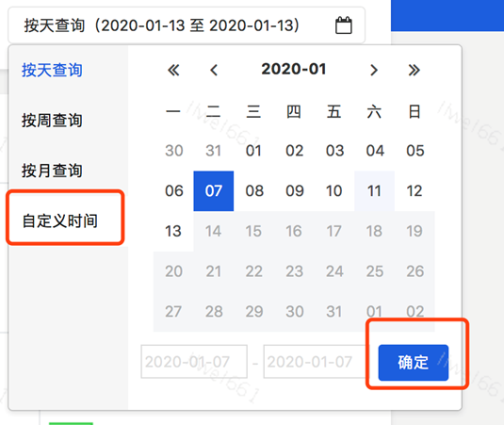
Task: Open the 按天查询 date range dropdown
Action: [187, 25]
